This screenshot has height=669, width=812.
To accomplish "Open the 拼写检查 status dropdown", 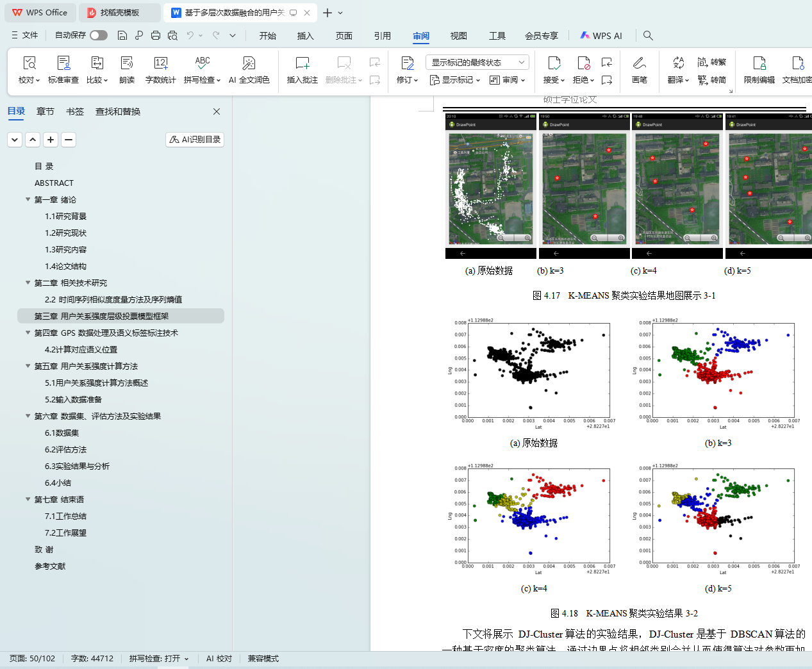I will (x=159, y=659).
